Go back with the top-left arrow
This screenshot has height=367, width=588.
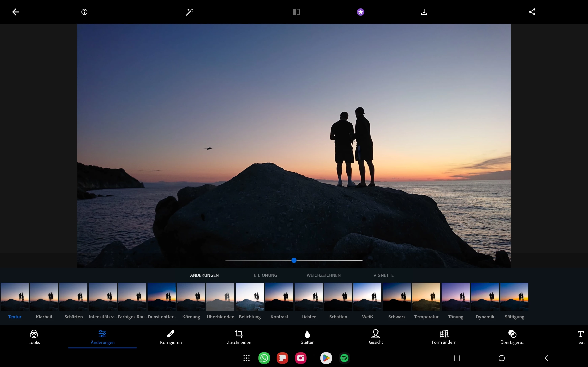point(16,12)
